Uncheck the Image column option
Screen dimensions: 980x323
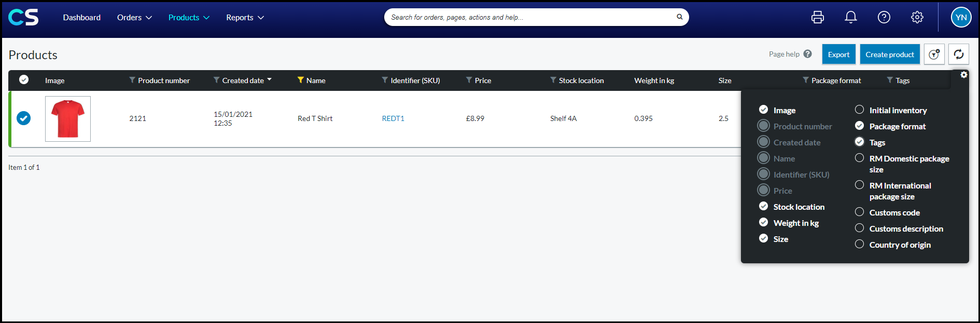pos(763,110)
